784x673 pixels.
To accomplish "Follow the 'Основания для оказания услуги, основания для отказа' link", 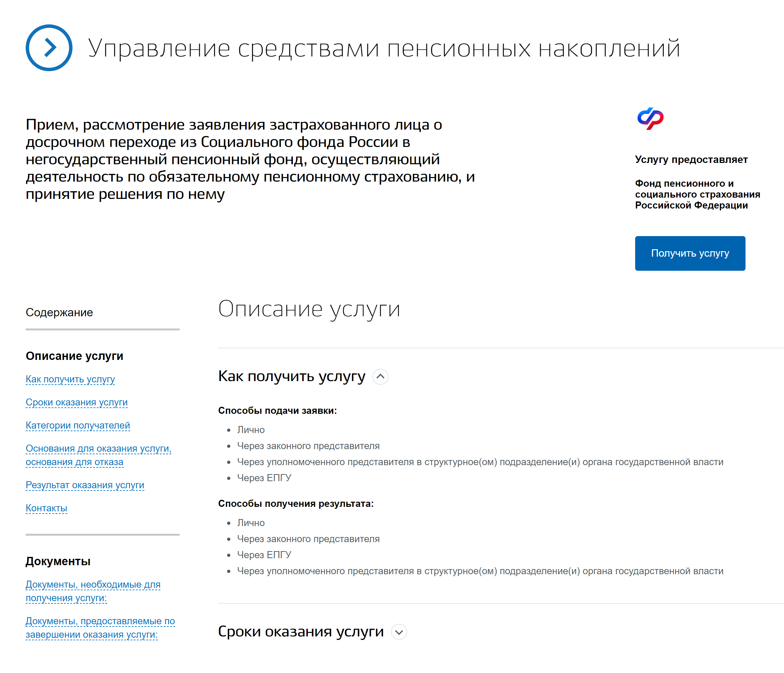I will pos(99,455).
